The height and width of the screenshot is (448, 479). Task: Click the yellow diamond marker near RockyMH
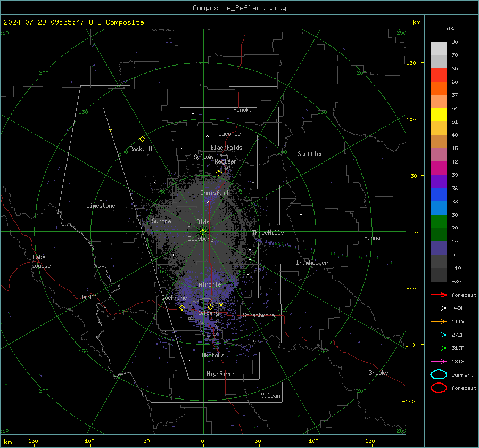click(142, 139)
